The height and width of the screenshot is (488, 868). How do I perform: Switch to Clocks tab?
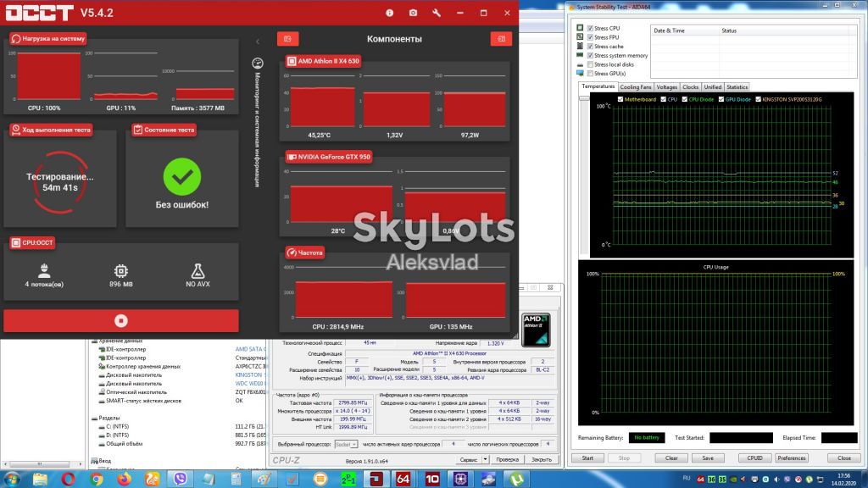690,87
